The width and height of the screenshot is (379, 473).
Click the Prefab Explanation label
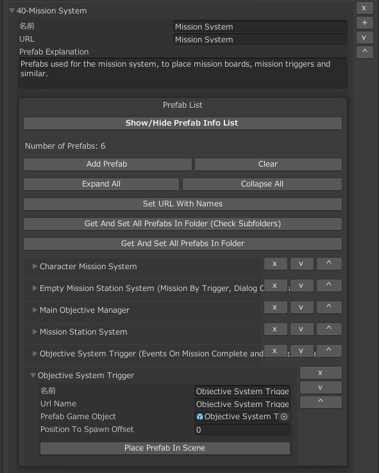point(54,52)
